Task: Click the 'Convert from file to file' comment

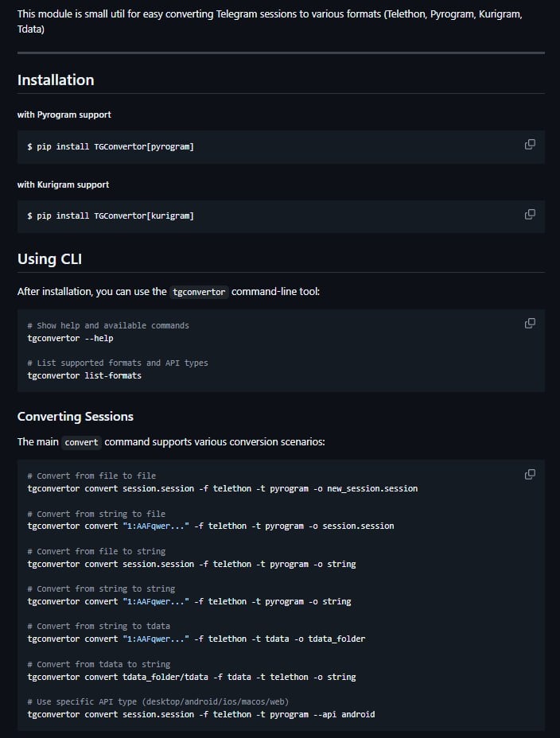Action: 91,476
